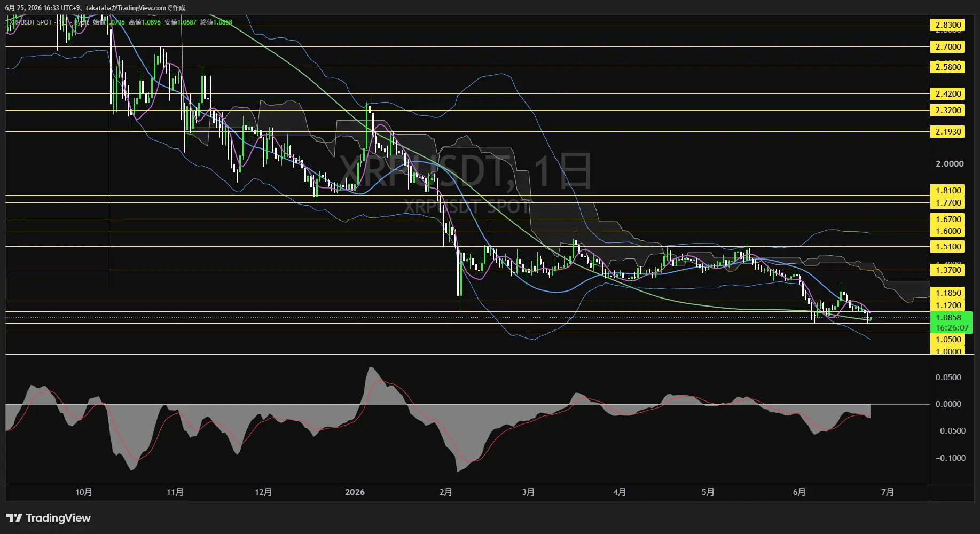
Task: Click the 1.6000 price level label
Action: pyautogui.click(x=948, y=231)
